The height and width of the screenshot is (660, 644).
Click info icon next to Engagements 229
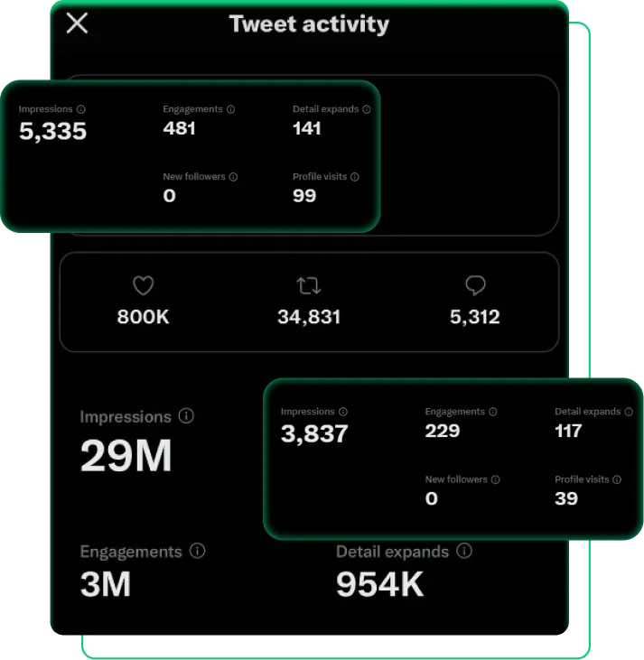coord(493,412)
